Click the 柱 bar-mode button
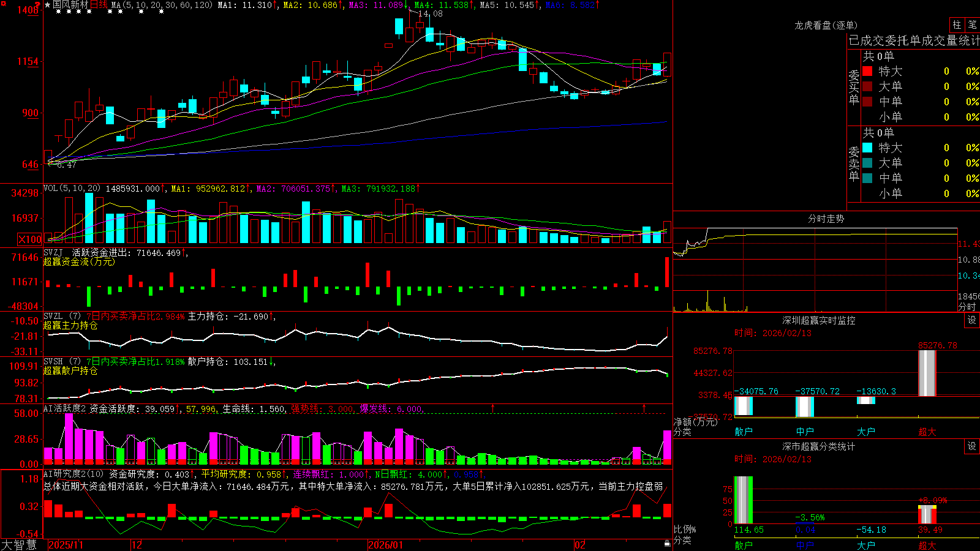This screenshot has height=551, width=980. (x=957, y=25)
